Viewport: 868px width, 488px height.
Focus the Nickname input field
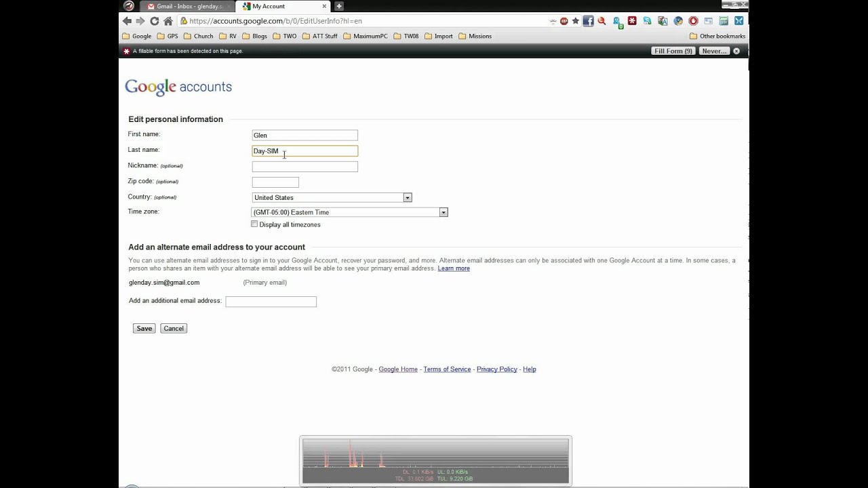304,167
